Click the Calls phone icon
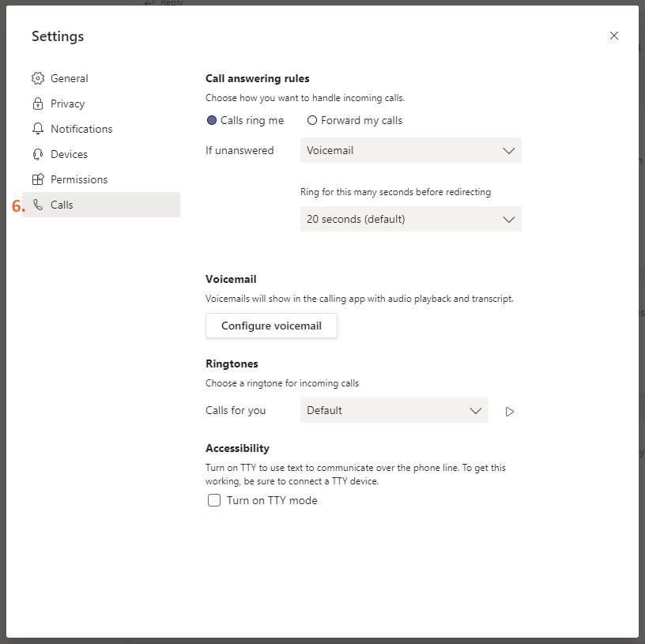Image resolution: width=645 pixels, height=644 pixels. pos(37,205)
